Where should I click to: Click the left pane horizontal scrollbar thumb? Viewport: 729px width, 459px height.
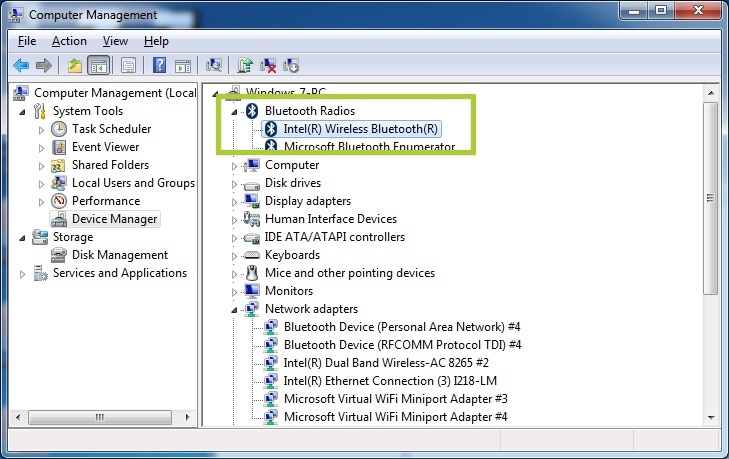100,417
